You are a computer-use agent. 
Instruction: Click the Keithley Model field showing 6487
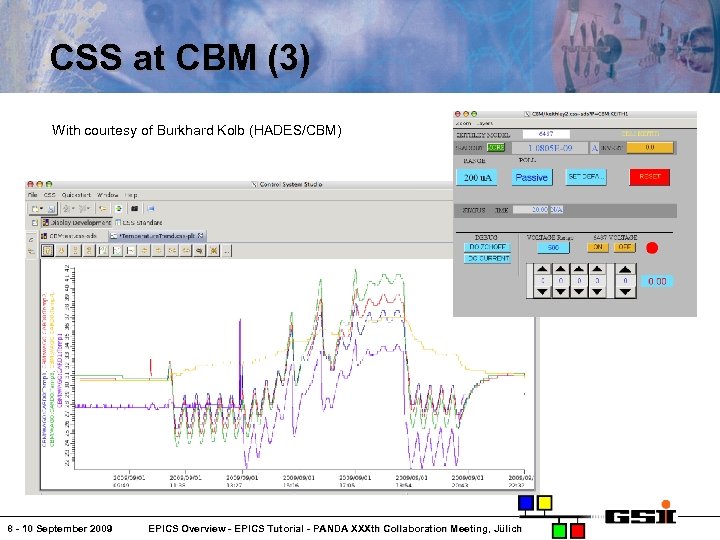546,134
